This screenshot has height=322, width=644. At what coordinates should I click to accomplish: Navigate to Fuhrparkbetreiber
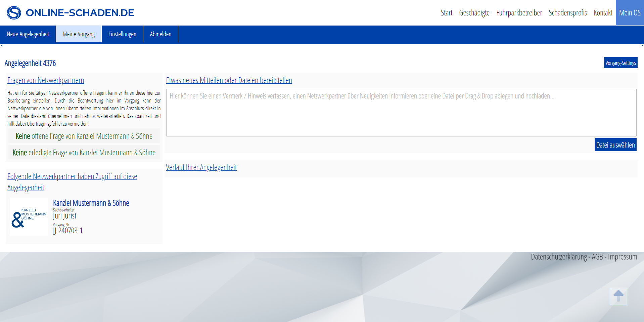(x=519, y=13)
